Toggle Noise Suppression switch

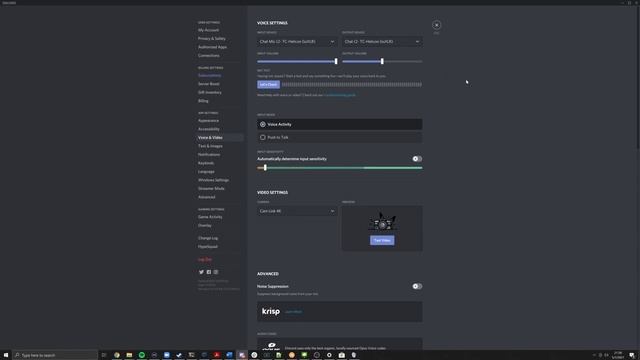tap(417, 286)
